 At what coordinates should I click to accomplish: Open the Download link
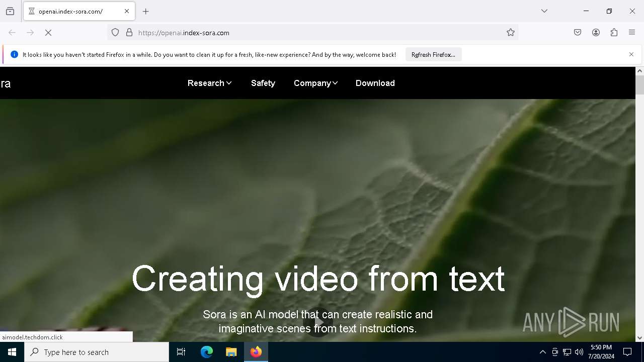coord(375,83)
